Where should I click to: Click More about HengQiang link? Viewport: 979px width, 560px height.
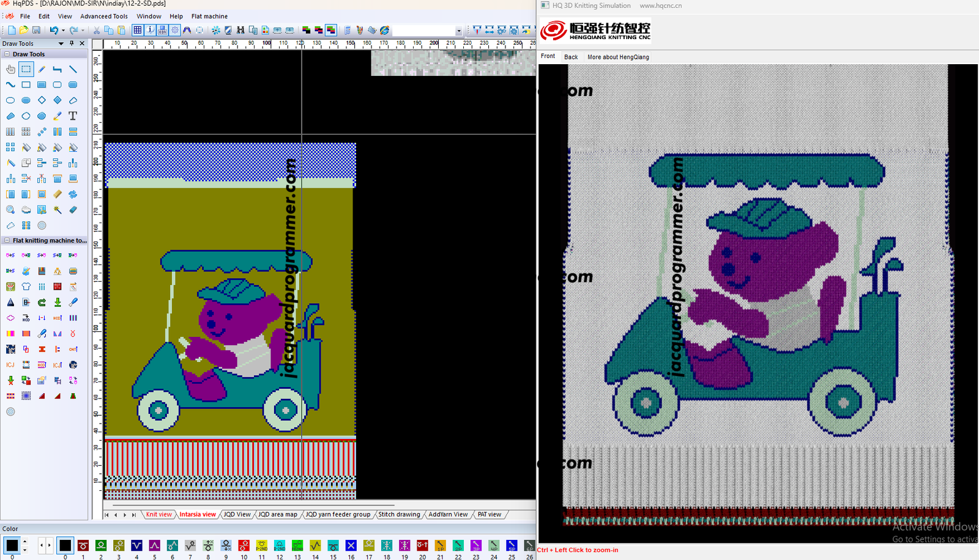618,57
